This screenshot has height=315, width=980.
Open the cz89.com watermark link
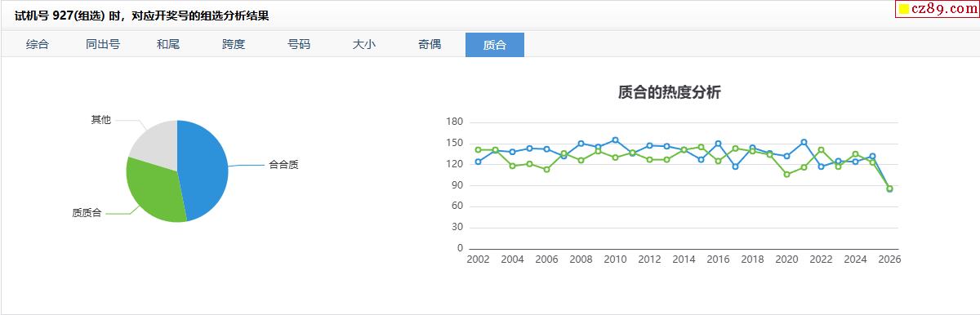click(940, 9)
